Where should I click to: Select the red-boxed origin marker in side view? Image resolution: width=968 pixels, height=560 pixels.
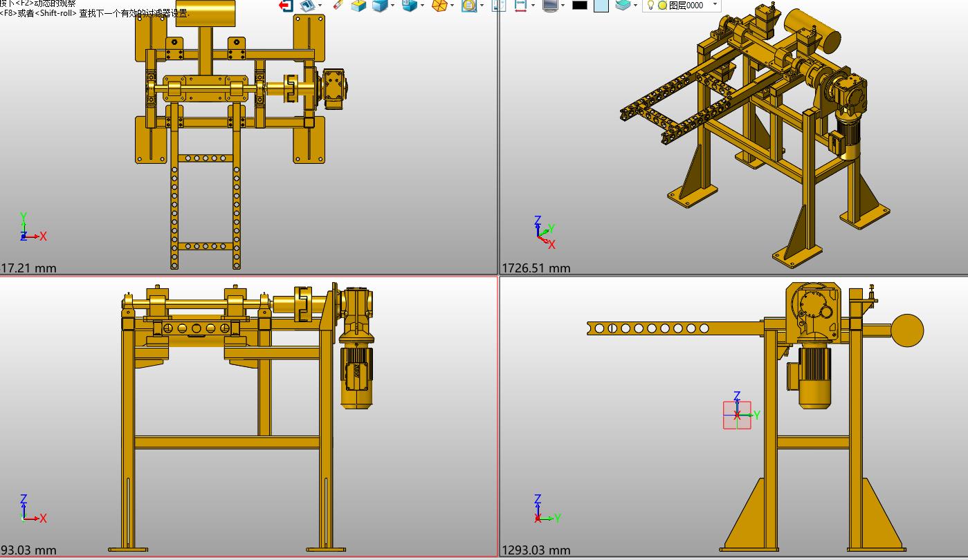tap(737, 415)
